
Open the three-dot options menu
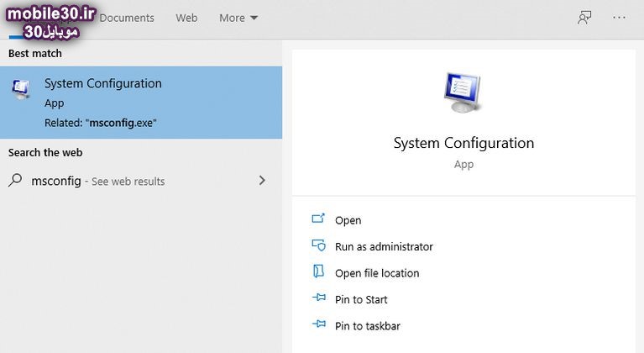pos(620,18)
